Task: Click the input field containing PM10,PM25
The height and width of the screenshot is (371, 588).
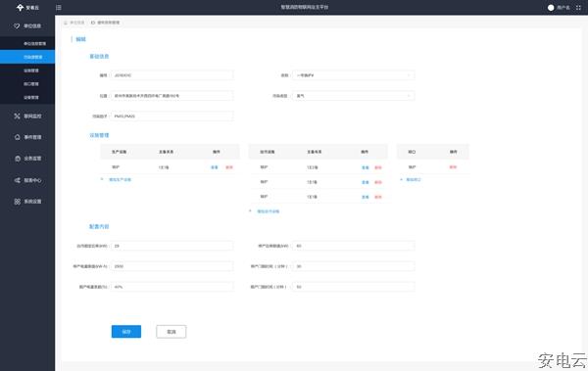Action: [171, 116]
